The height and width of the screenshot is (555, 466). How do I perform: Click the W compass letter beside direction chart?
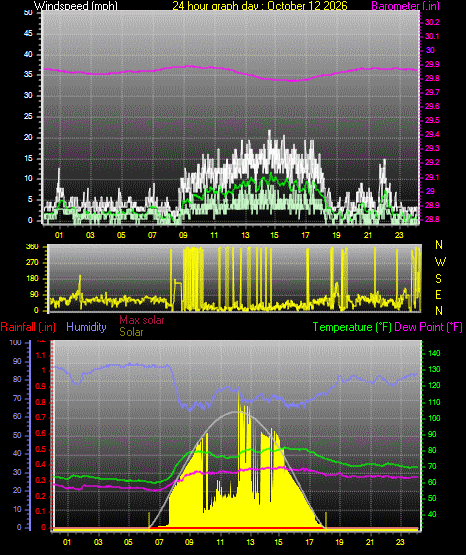(440, 262)
